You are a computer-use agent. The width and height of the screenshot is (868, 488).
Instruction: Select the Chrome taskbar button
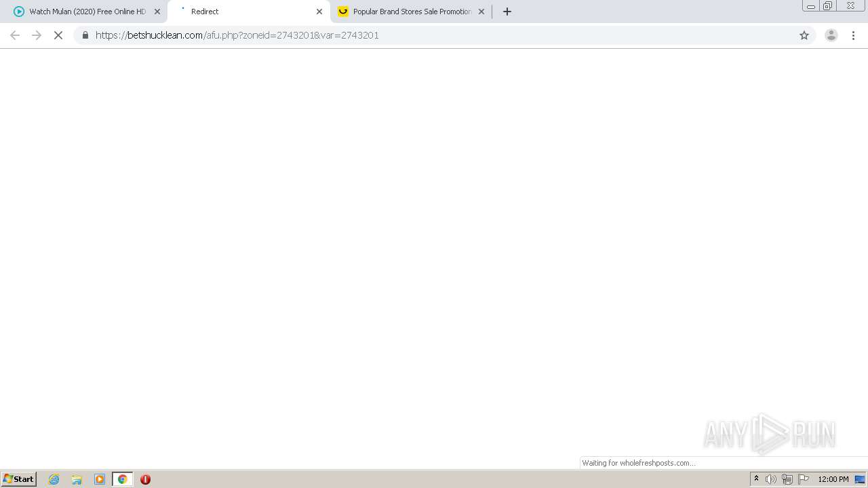122,479
